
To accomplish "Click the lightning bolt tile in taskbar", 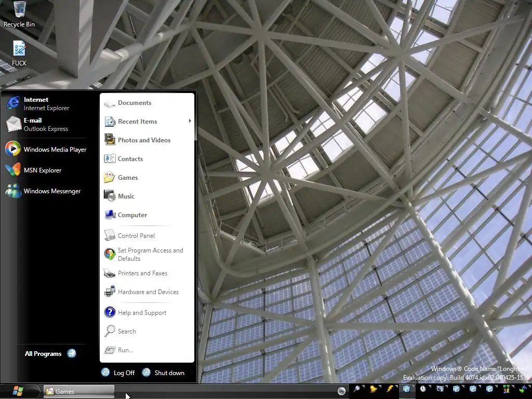I will click(x=390, y=389).
